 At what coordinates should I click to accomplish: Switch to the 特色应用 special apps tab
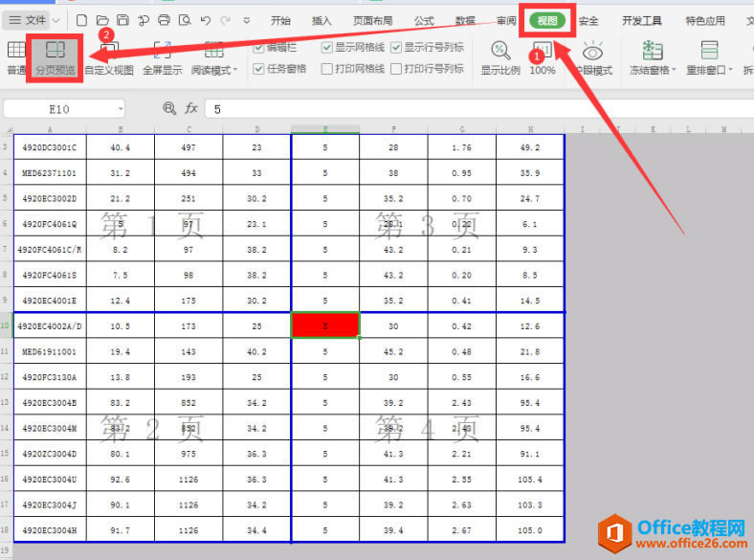pyautogui.click(x=705, y=21)
